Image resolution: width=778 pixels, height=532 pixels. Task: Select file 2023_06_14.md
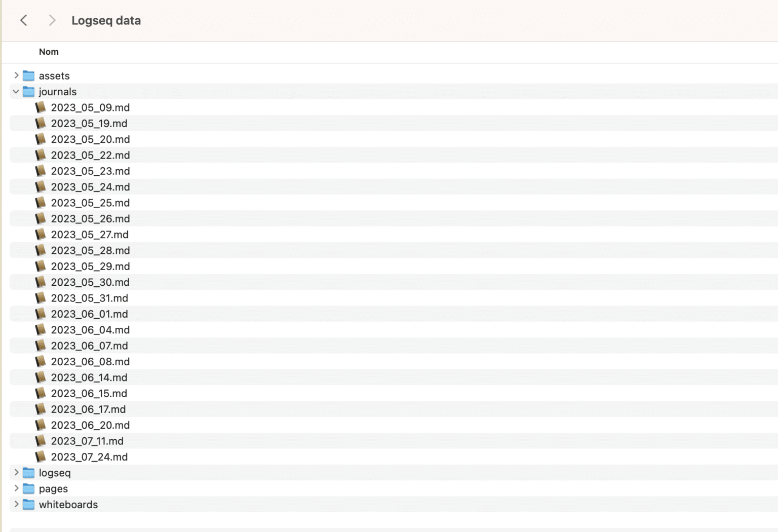pyautogui.click(x=89, y=377)
